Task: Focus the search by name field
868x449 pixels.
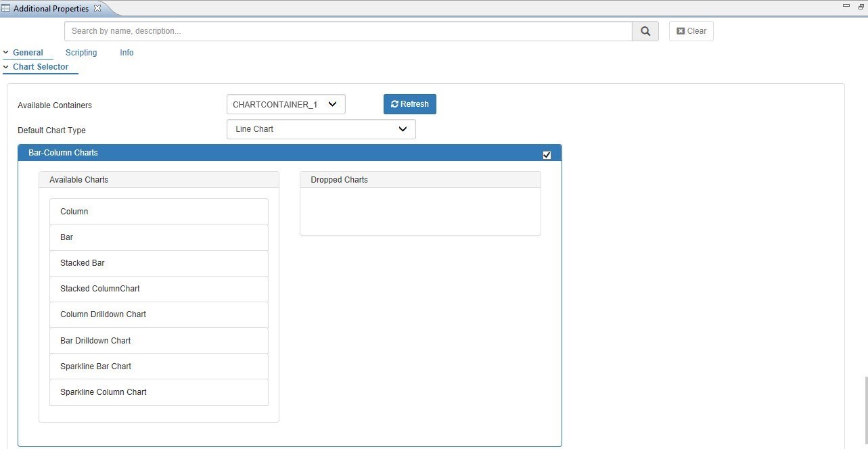Action: point(348,31)
